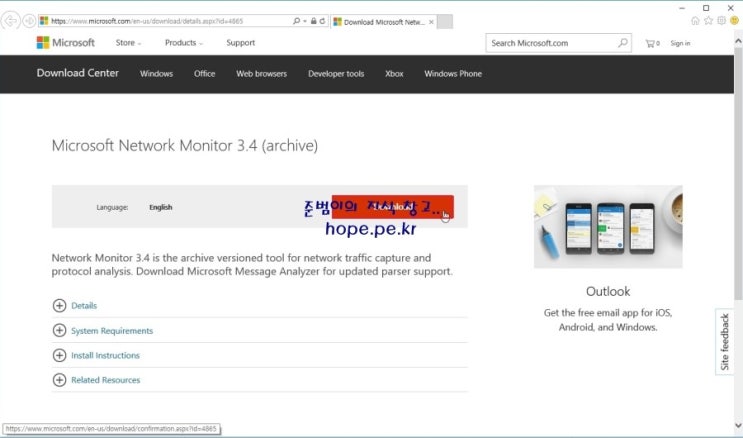Image resolution: width=743 pixels, height=438 pixels.
Task: Expand the System Requirements section
Action: [60, 331]
